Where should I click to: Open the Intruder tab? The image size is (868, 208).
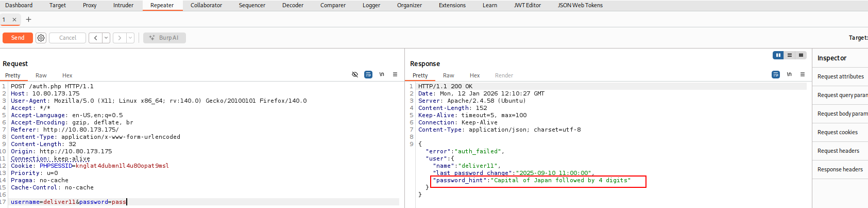[123, 5]
